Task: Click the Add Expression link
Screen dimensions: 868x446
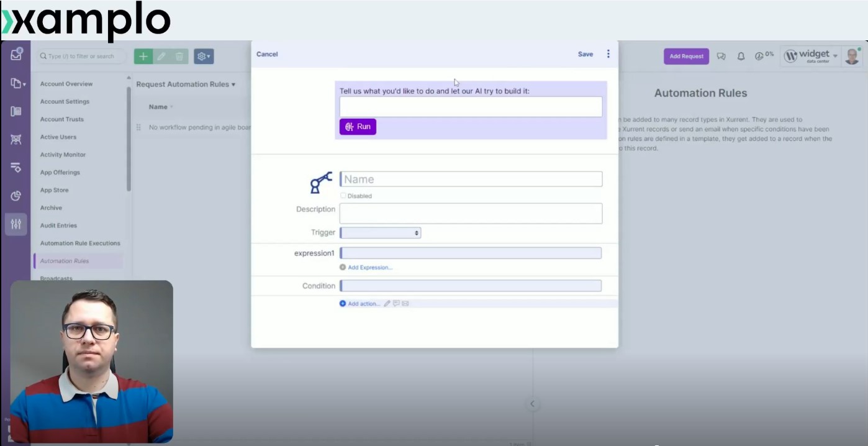Action: point(369,268)
